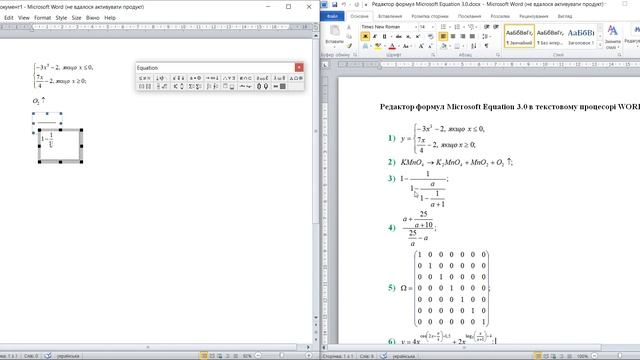Open Greek lowercase letters palette in Equation toolbar
Viewport: 640px width, 360px height.
[x=280, y=78]
